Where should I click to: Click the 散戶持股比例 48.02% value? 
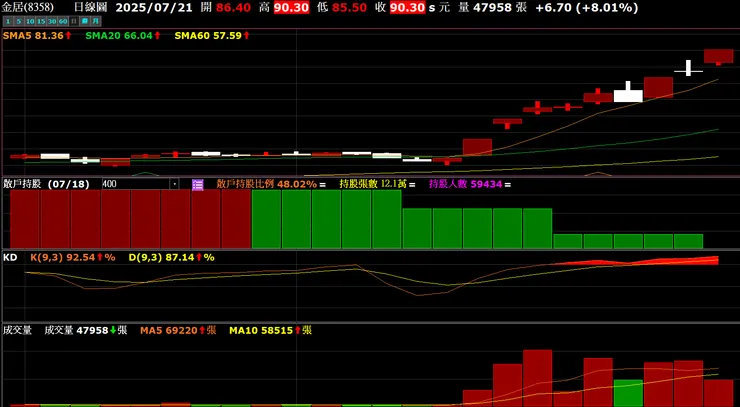tap(267, 184)
